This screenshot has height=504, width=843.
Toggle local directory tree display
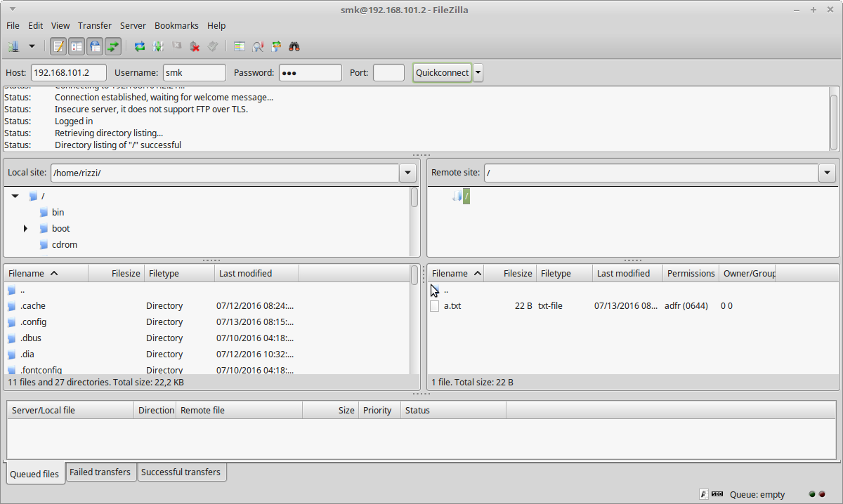pyautogui.click(x=77, y=46)
